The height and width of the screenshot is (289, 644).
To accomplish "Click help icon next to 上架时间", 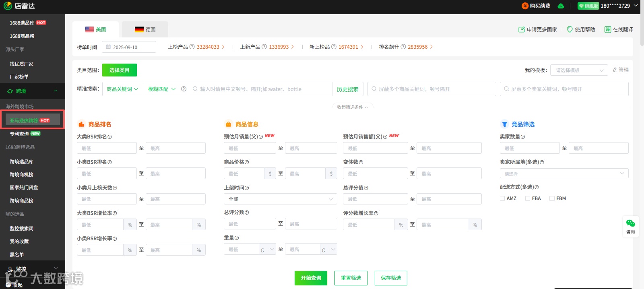I will coord(247,188).
